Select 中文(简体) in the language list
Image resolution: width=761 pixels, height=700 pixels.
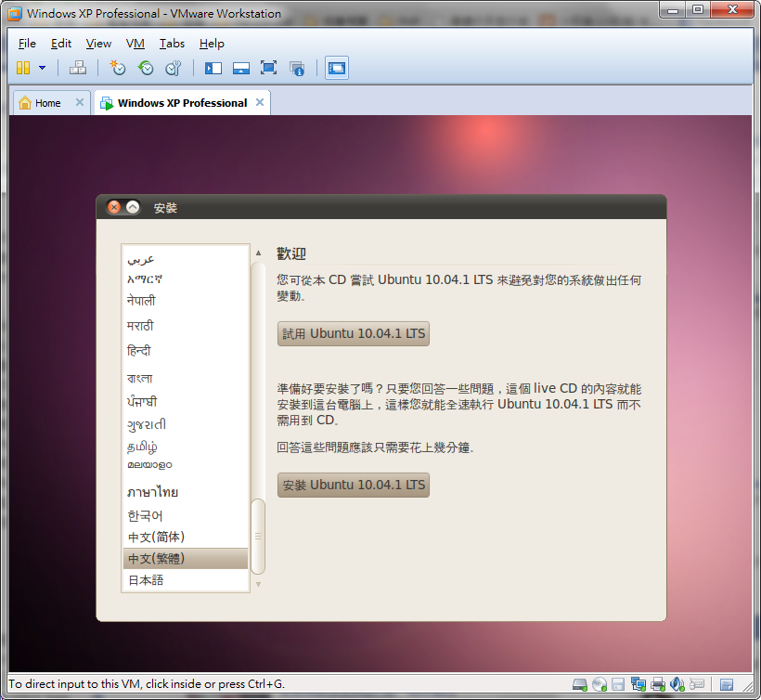coord(186,537)
